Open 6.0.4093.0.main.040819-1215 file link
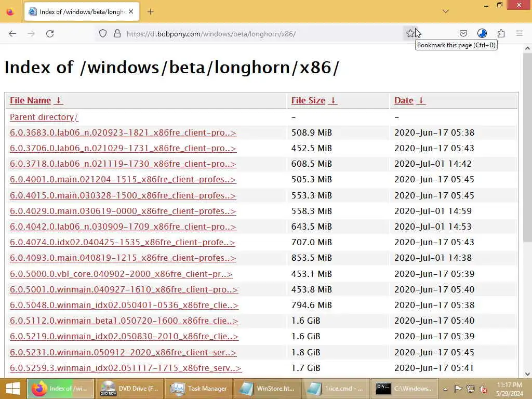532x399 pixels. tap(123, 258)
